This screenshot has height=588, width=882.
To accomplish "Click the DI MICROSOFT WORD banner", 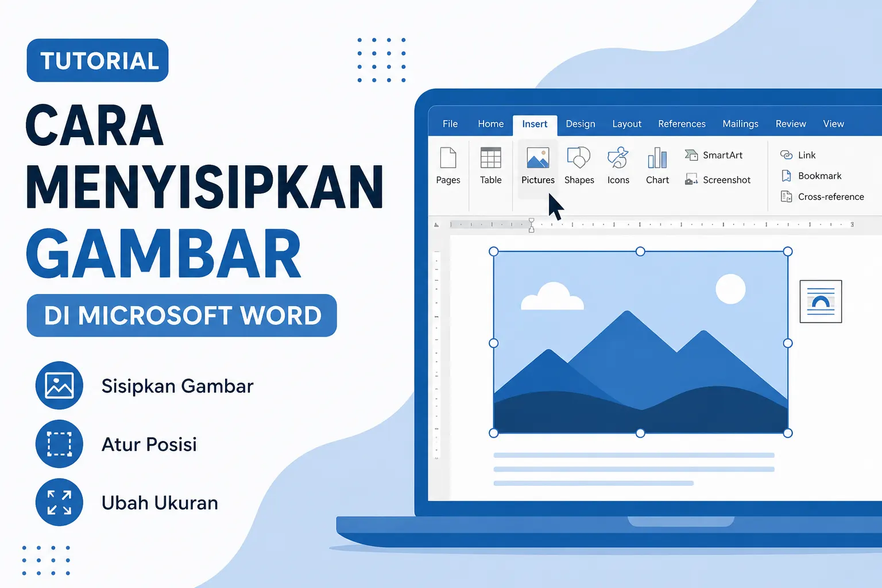I will pyautogui.click(x=181, y=315).
